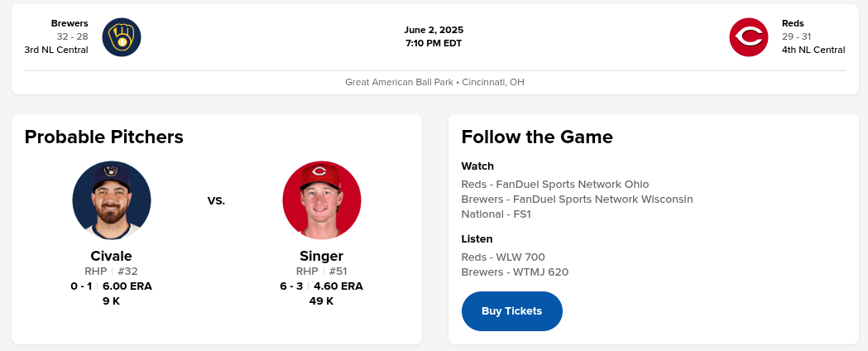868x351 pixels.
Task: Click the Brewers team name
Action: (x=70, y=23)
